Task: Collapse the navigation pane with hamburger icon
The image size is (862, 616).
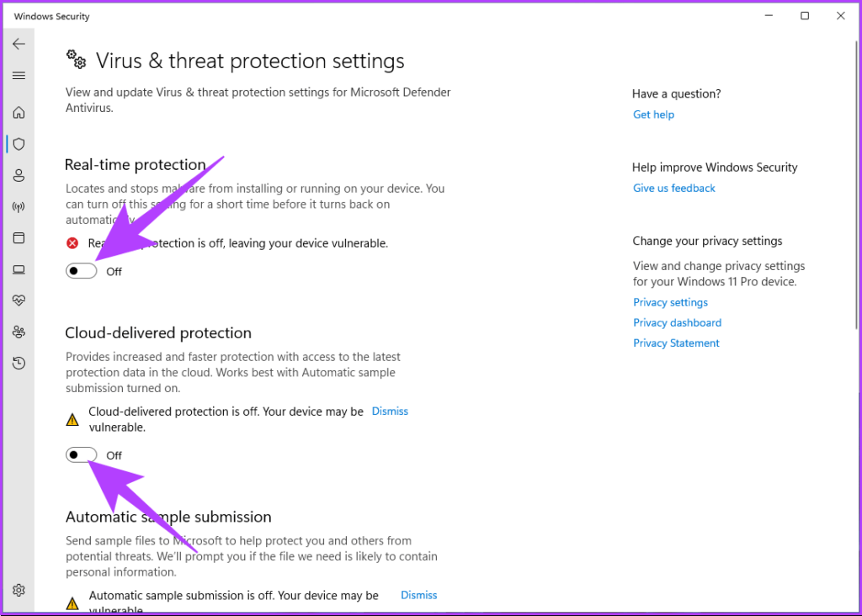Action: [x=19, y=75]
